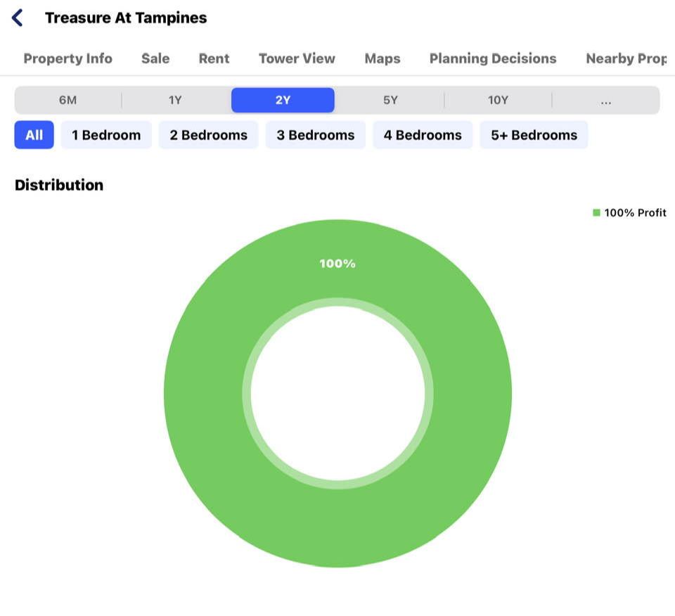The width and height of the screenshot is (675, 616).
Task: Open the Maps tab
Action: tap(382, 58)
